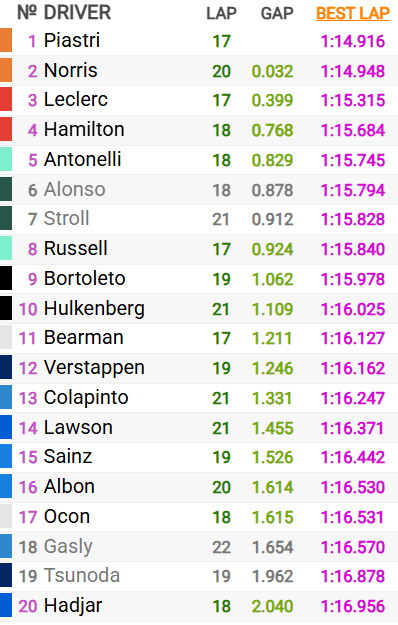The height and width of the screenshot is (625, 398).
Task: Select Piastri's orange team color swatch
Action: point(6,40)
